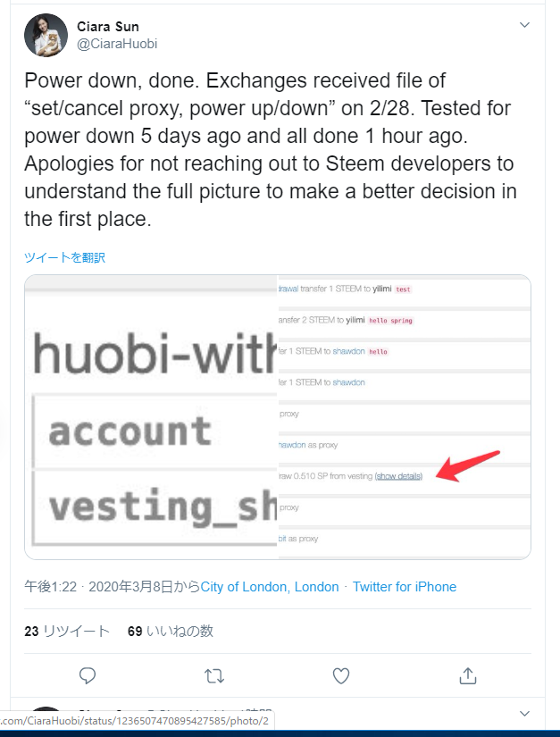The width and height of the screenshot is (560, 737).
Task: Click the ツイートを翻訳 translate link
Action: click(x=64, y=257)
